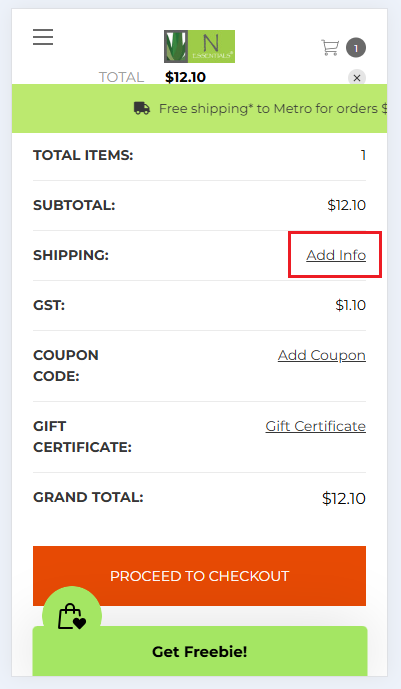Click the SHIPPING row label
This screenshot has height=689, width=401.
coord(71,255)
